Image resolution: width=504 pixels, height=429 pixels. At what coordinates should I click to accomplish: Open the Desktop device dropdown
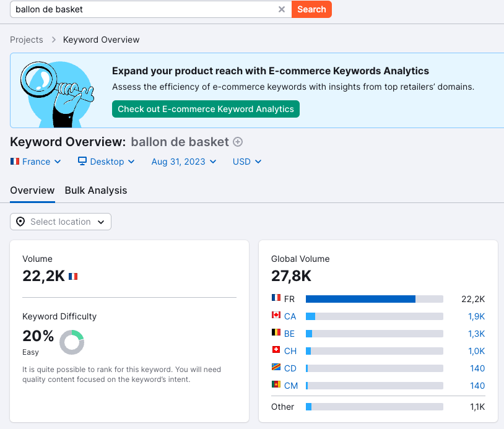click(106, 162)
